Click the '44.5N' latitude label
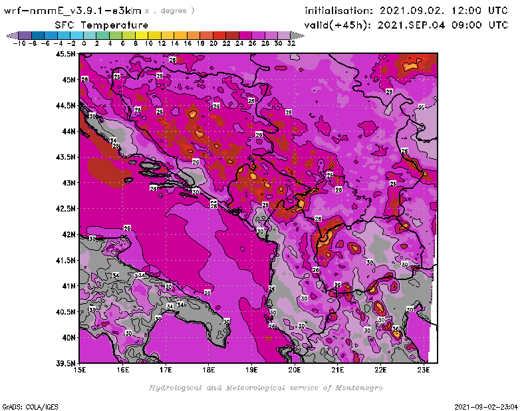The image size is (532, 411). 65,106
